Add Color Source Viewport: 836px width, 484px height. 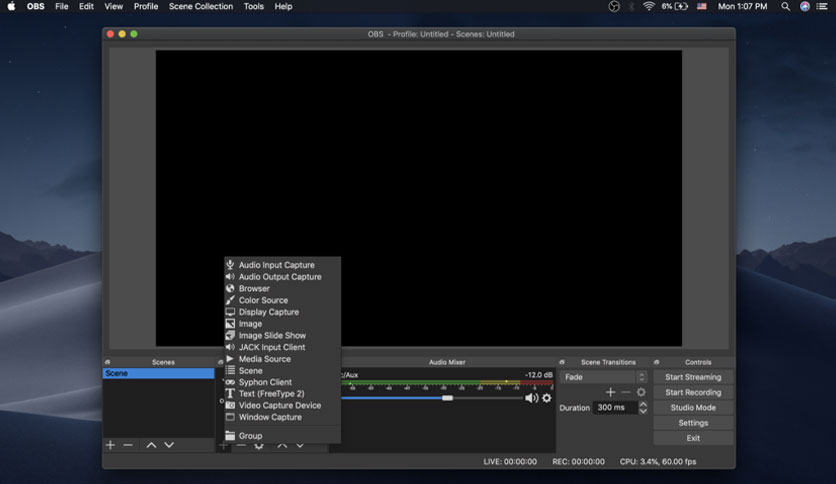(283, 300)
